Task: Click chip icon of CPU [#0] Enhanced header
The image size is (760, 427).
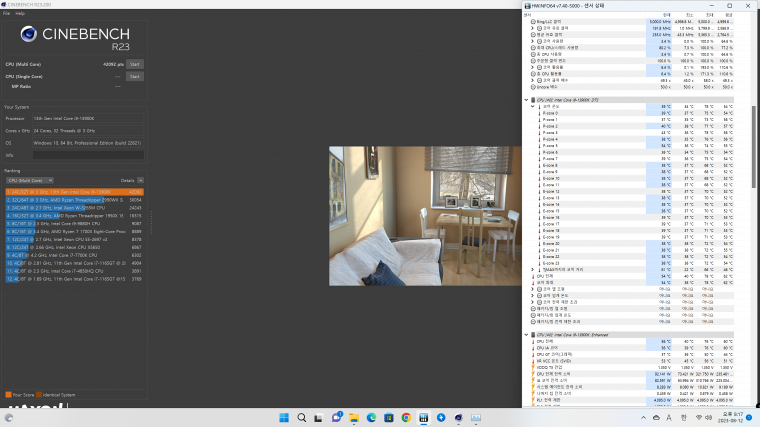Action: (533, 335)
